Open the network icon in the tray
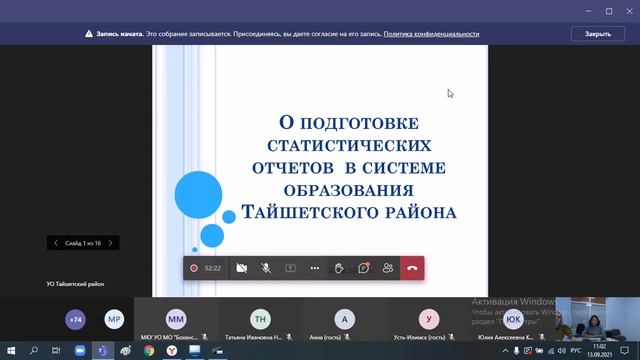 click(551, 351)
